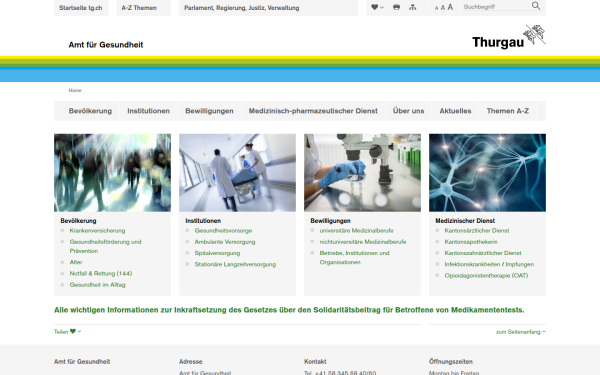Open the Über uns navigation tab

[x=408, y=111]
